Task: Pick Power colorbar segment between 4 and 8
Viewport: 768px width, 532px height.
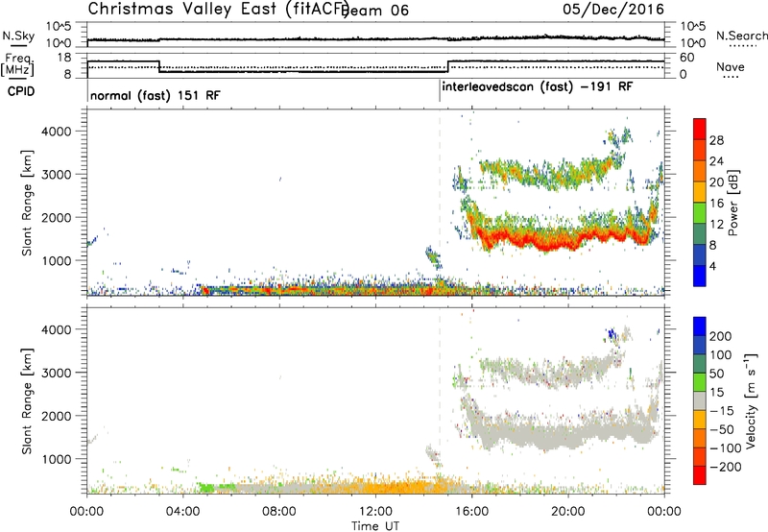Action: (x=700, y=254)
